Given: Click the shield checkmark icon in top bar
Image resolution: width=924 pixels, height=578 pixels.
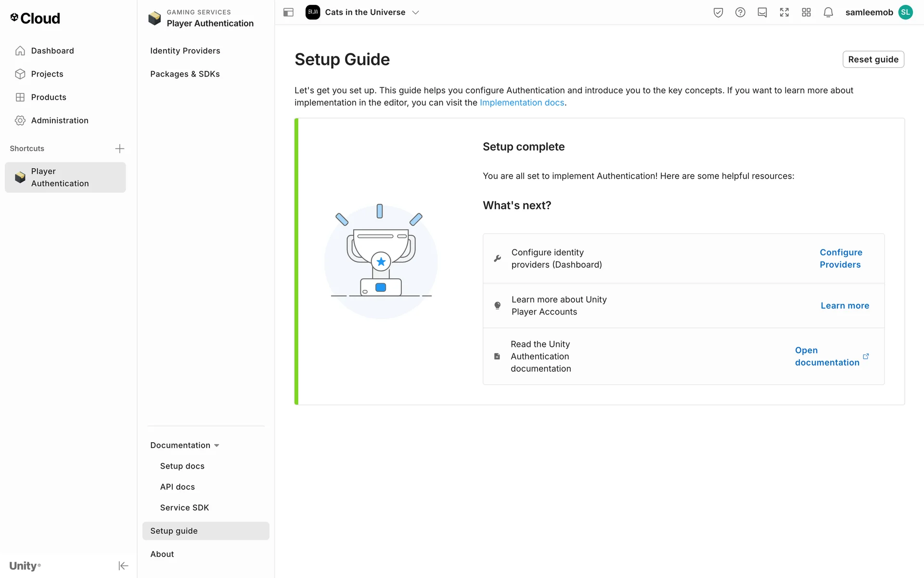Looking at the screenshot, I should click(x=718, y=13).
